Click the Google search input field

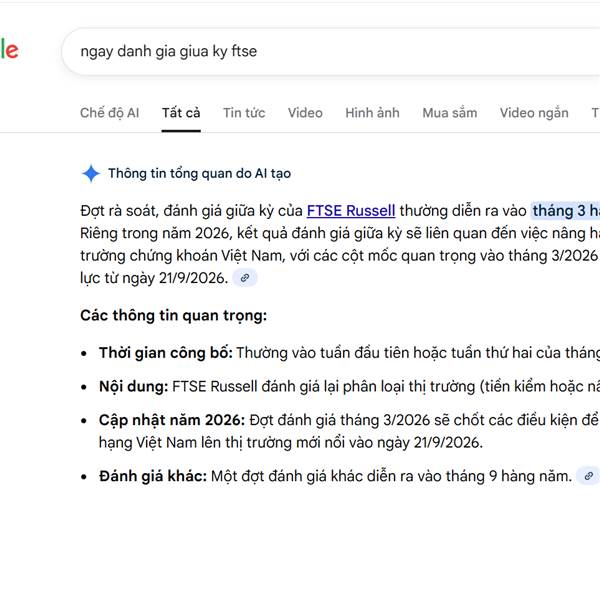pyautogui.click(x=331, y=51)
